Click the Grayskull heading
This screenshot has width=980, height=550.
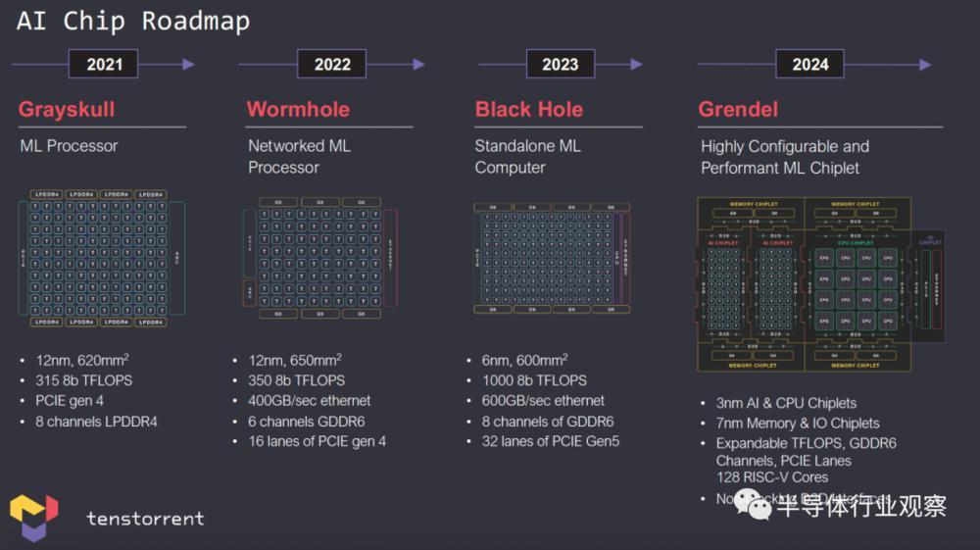coord(67,110)
